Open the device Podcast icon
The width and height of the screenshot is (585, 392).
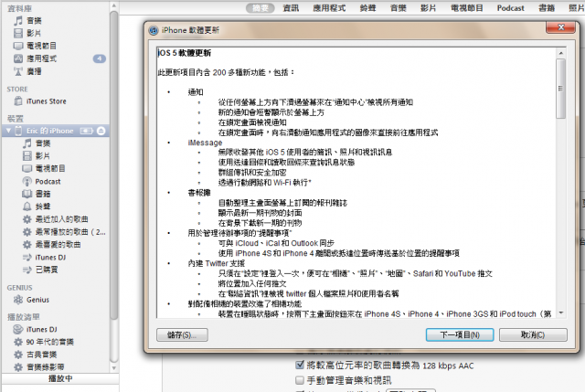point(27,181)
